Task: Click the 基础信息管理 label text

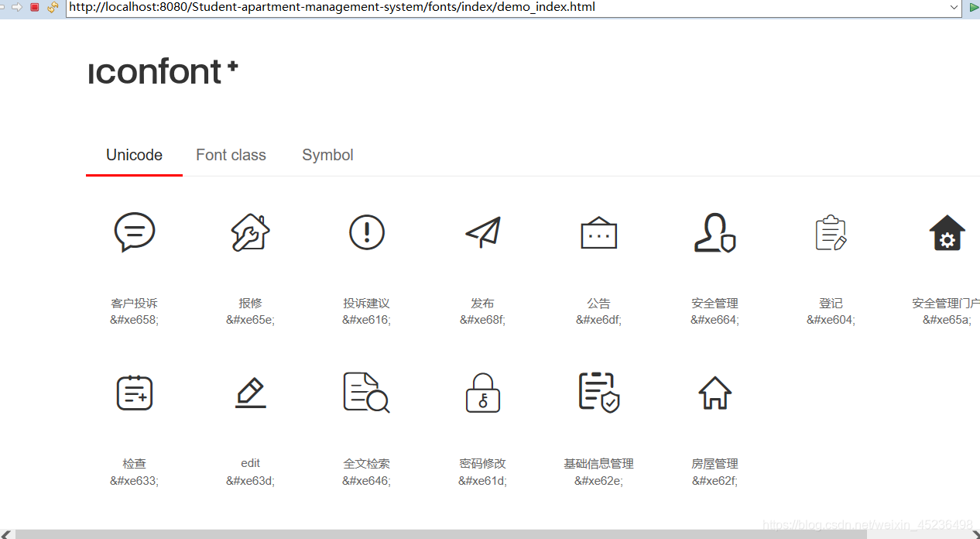Action: (599, 464)
